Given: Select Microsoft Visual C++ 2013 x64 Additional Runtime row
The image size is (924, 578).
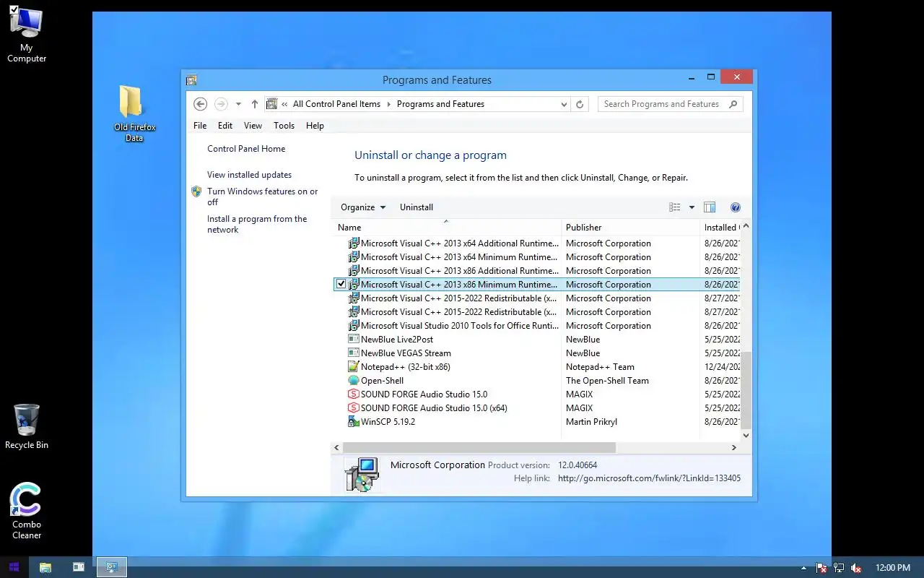Looking at the screenshot, I should click(536, 243).
